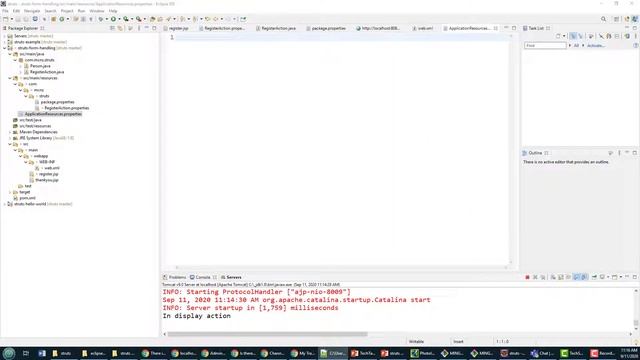Click the Activate link in Task List

coord(596,46)
